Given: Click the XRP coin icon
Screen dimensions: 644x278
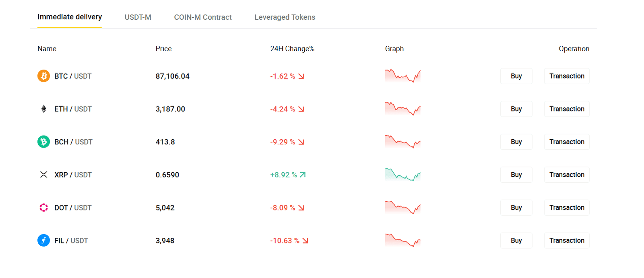Looking at the screenshot, I should point(43,175).
